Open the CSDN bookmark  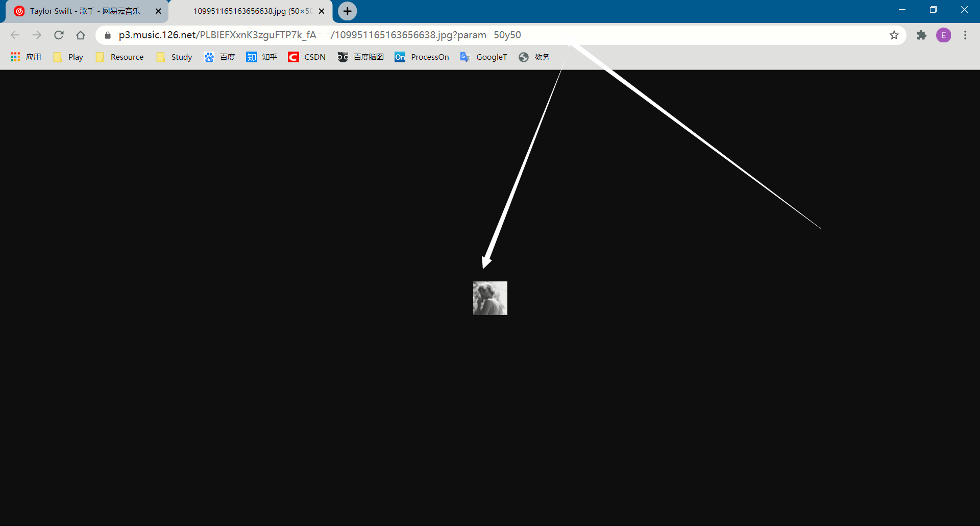pos(307,57)
